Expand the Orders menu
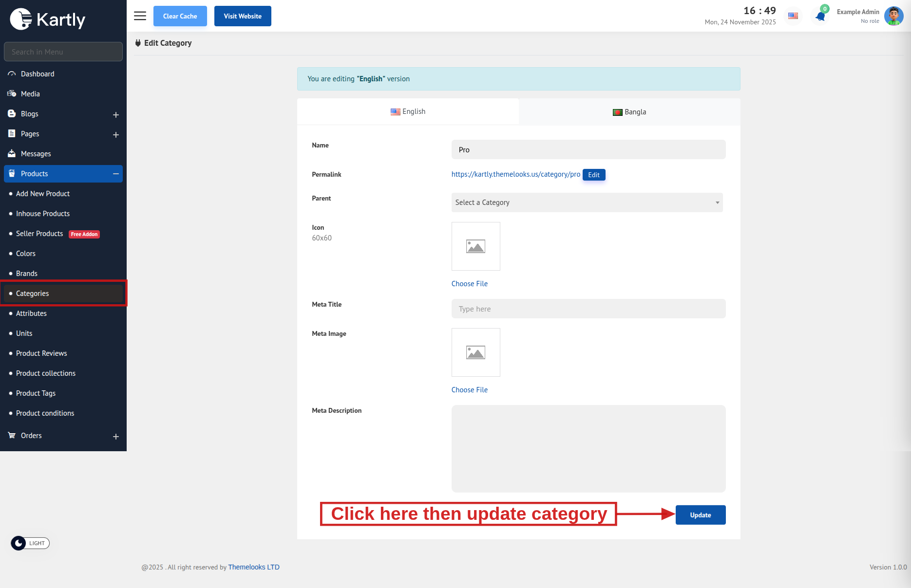 [x=115, y=437]
